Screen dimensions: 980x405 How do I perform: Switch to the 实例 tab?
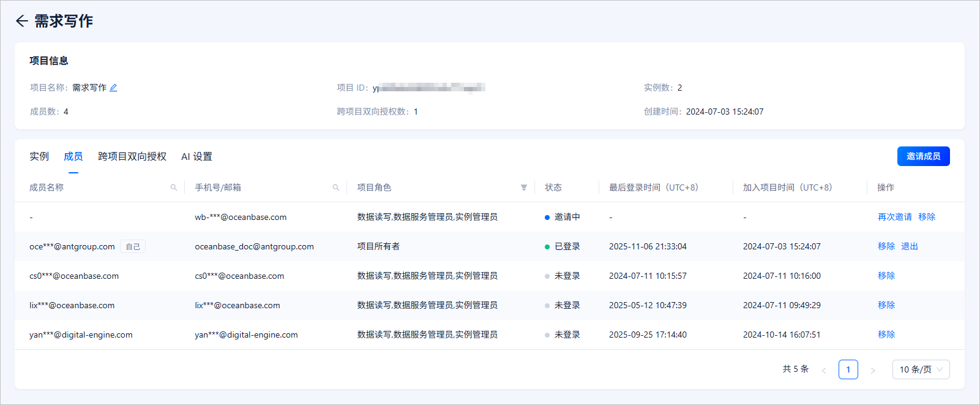pyautogui.click(x=39, y=156)
